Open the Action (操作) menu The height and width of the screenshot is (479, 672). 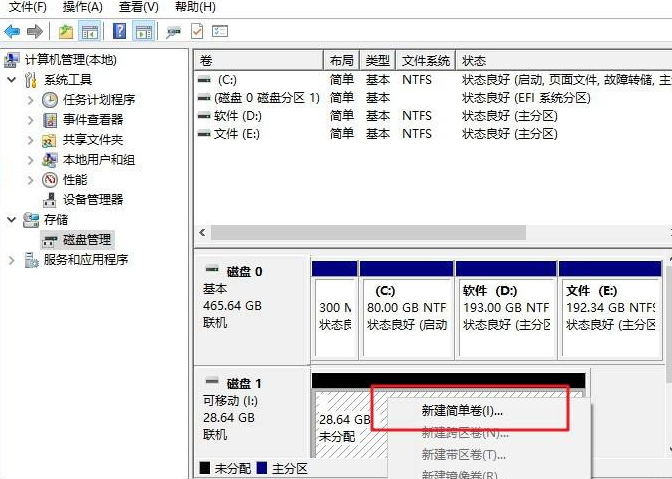pos(81,7)
